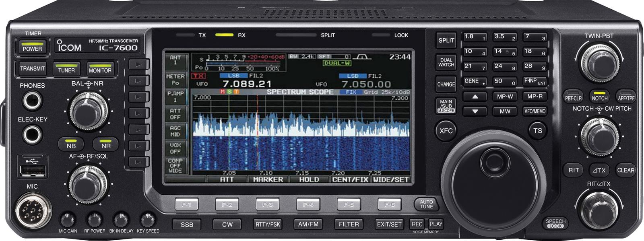Hit the round TS tuning step button

coord(537,130)
